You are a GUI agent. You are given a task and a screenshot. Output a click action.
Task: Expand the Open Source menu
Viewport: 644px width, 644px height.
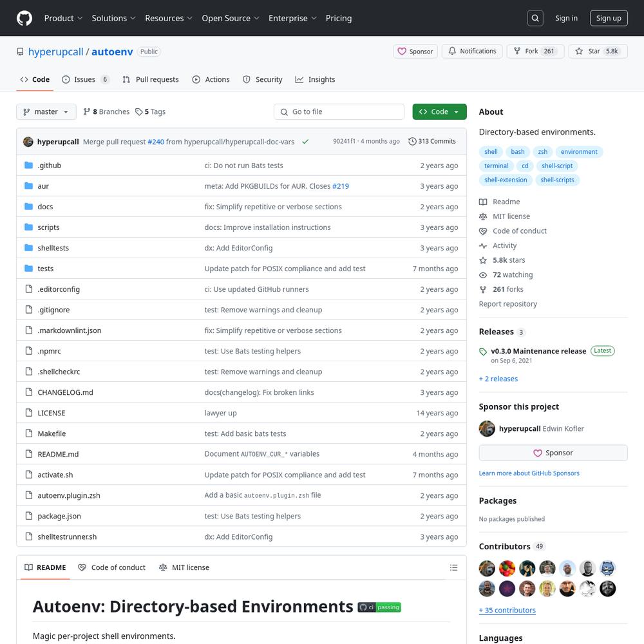(x=231, y=18)
